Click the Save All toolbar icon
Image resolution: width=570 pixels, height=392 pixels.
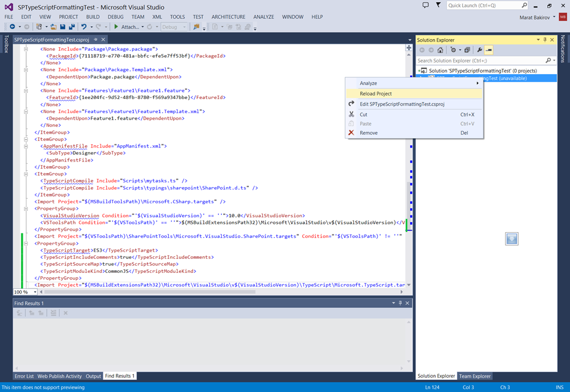pyautogui.click(x=72, y=27)
